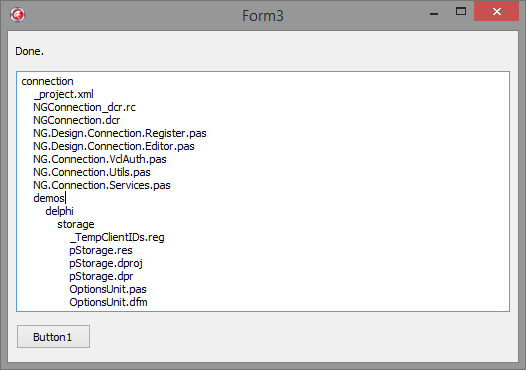Click the 'storage' folder line
526x370 pixels.
click(76, 224)
